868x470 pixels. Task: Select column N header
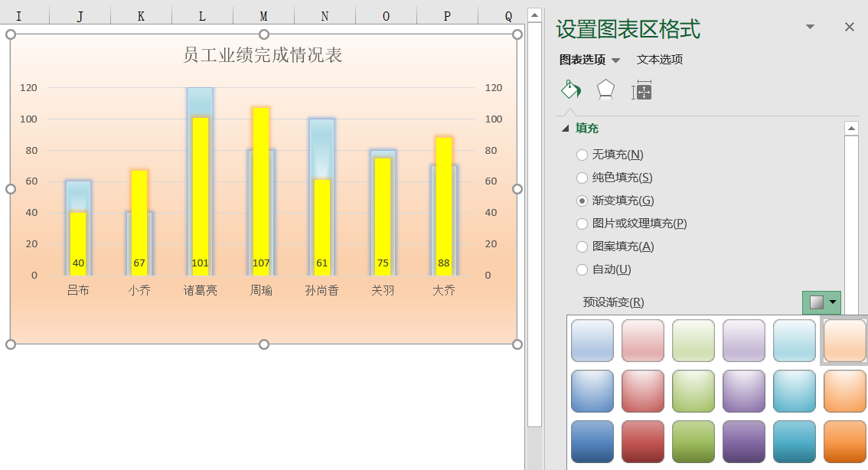(x=325, y=16)
